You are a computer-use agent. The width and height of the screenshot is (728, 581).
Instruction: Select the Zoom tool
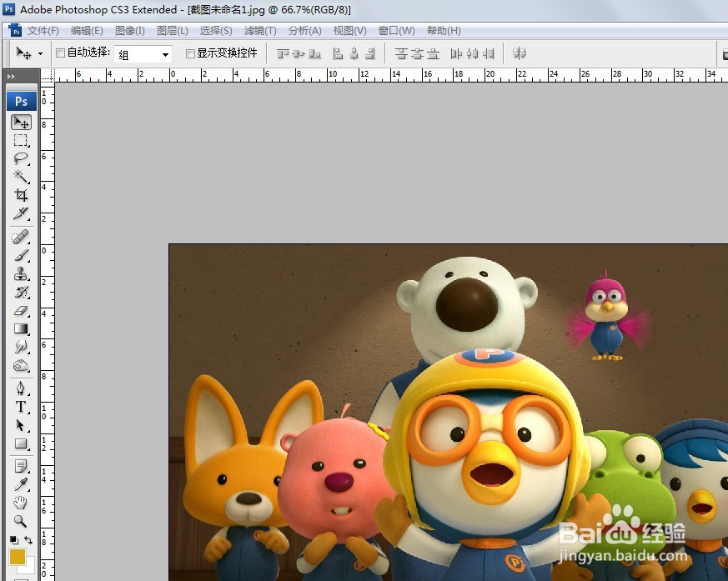pos(22,521)
